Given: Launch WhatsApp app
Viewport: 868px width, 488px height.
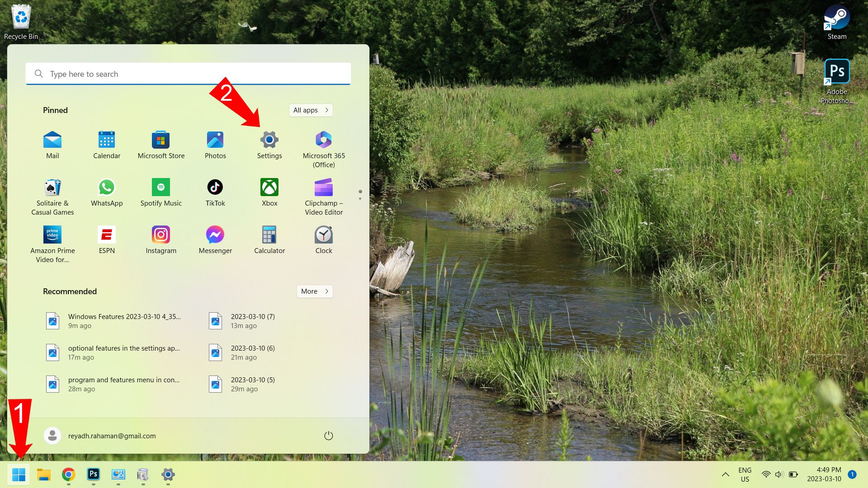Looking at the screenshot, I should pyautogui.click(x=106, y=187).
